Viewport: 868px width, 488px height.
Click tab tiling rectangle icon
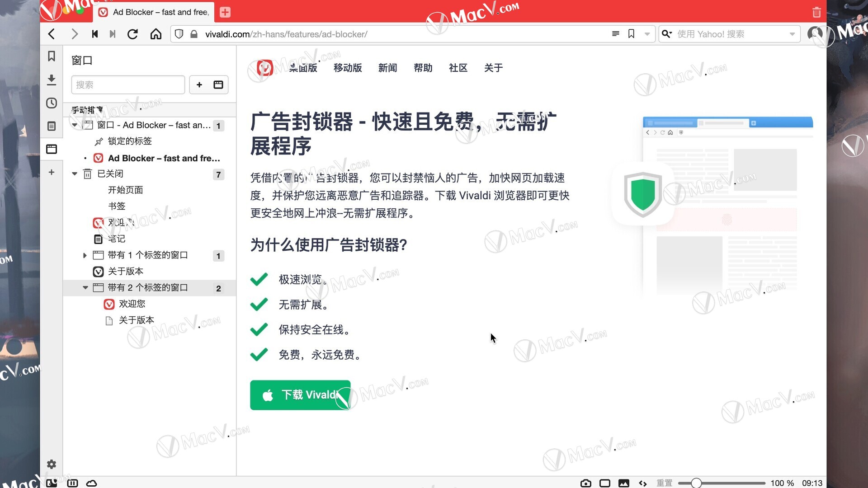coord(605,483)
